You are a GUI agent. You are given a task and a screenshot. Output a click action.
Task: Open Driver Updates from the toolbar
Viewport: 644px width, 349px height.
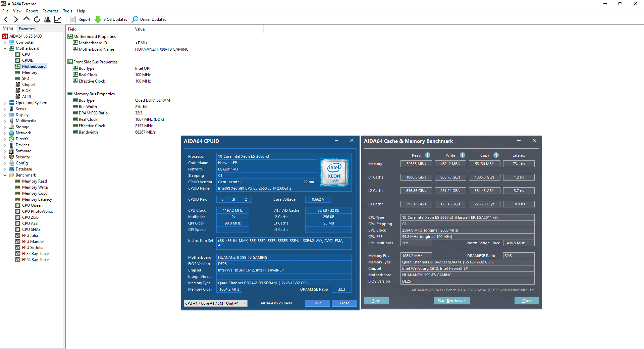click(149, 19)
